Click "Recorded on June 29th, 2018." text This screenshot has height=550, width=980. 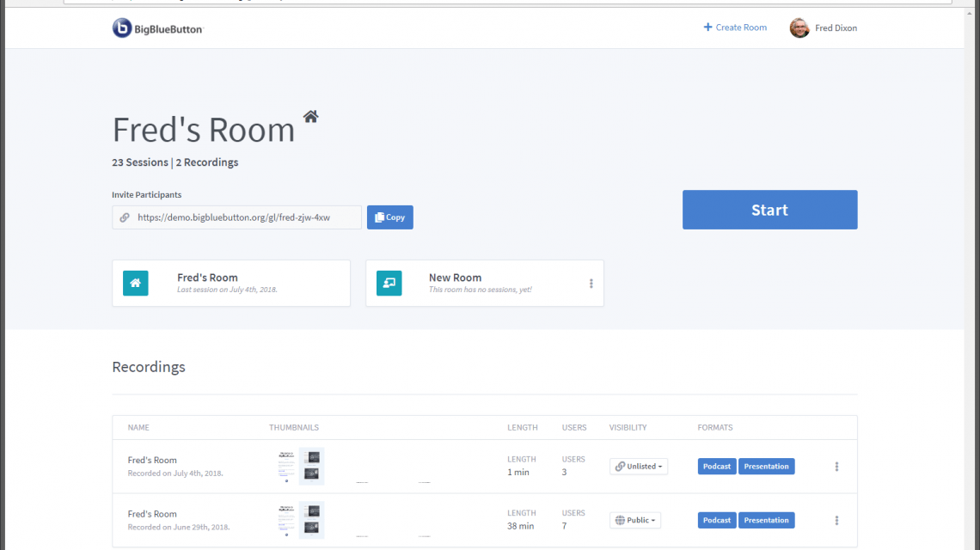tap(179, 527)
